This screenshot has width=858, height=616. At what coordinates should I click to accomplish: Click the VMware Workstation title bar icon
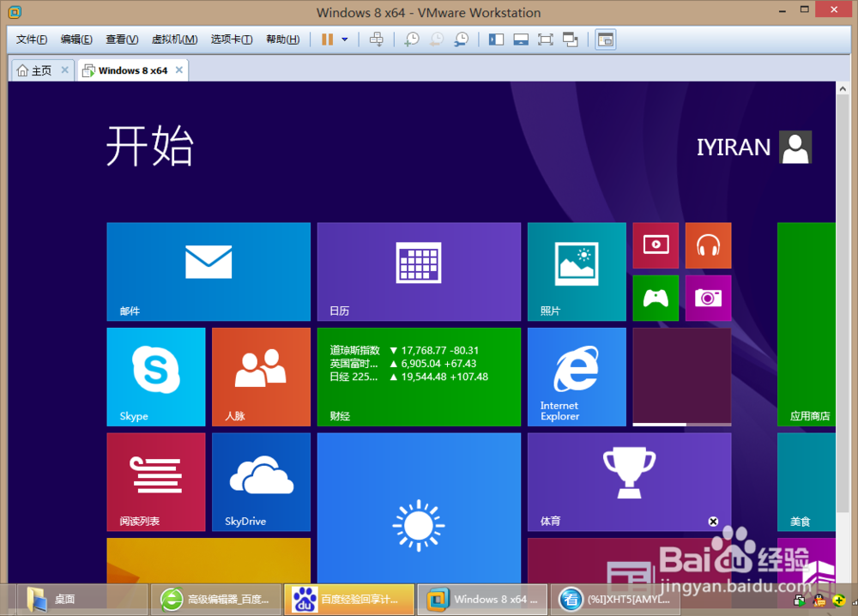15,11
